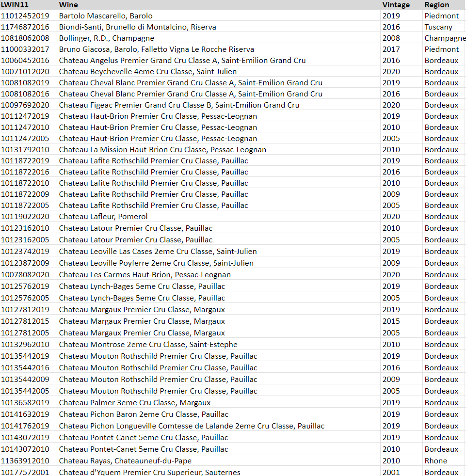
Task: Select the Chateau Beychevelle Saint-Julien cell
Action: click(148, 72)
